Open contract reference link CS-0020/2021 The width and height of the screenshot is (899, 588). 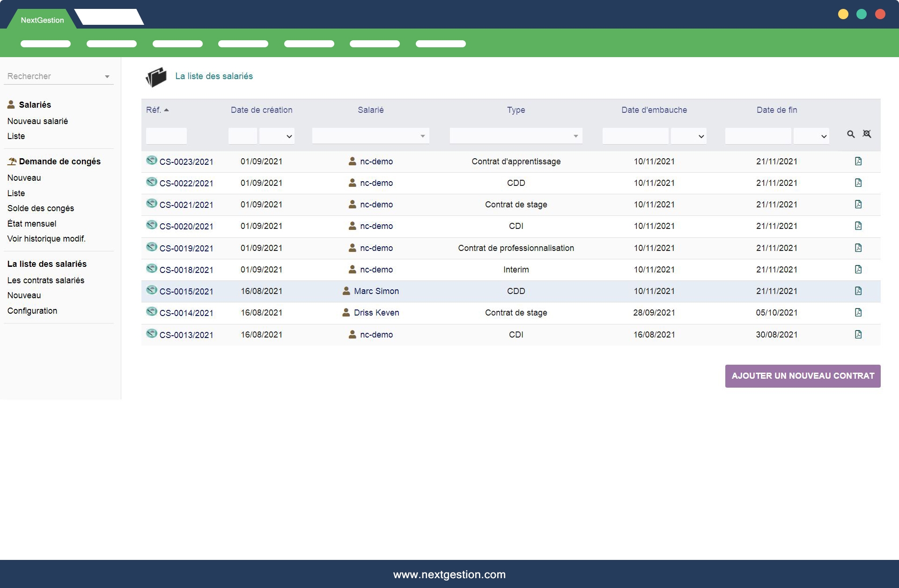pyautogui.click(x=186, y=227)
